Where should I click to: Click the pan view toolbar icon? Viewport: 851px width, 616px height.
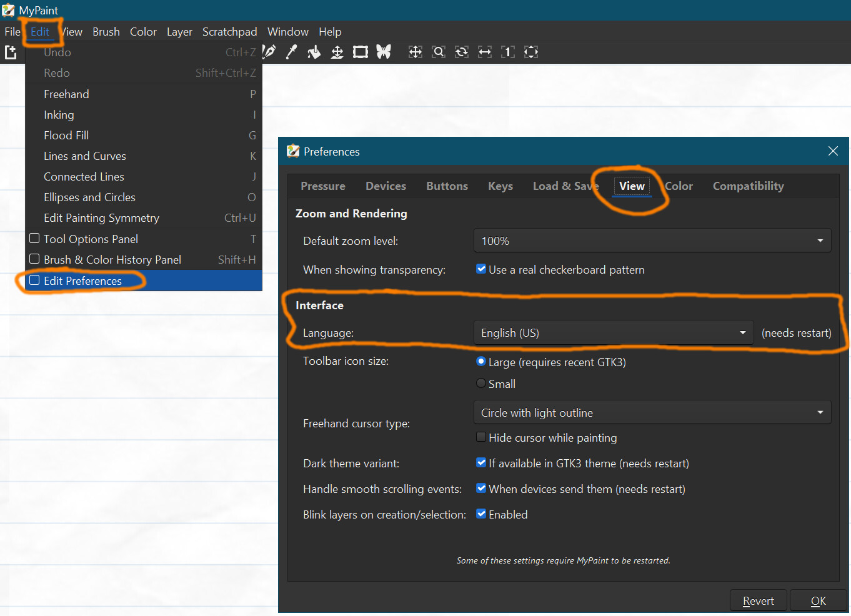(416, 52)
